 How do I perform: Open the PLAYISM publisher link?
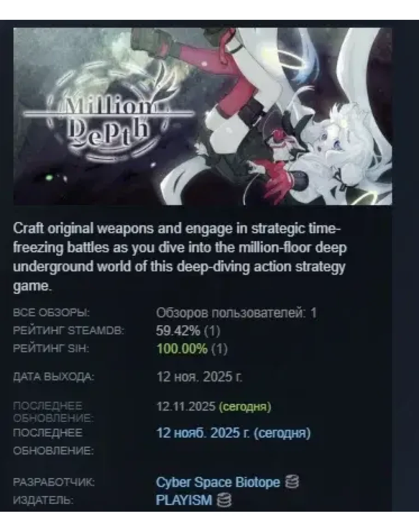click(x=184, y=500)
